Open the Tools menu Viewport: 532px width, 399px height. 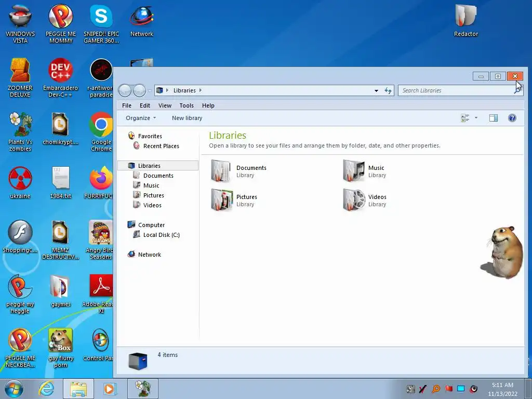pyautogui.click(x=187, y=105)
